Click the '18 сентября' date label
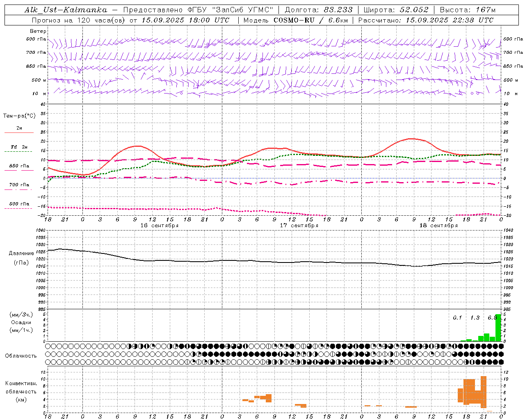Screen dimensions: 525x420 point(438,226)
